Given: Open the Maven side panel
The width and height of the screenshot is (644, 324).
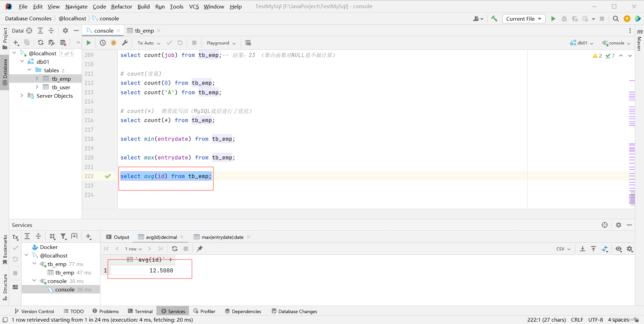Looking at the screenshot, I should coord(640,40).
